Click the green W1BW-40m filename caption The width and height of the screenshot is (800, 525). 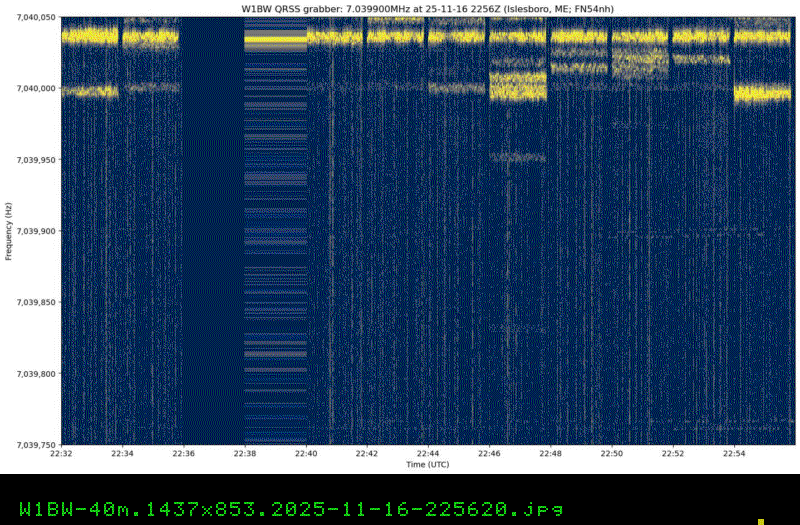(291, 509)
